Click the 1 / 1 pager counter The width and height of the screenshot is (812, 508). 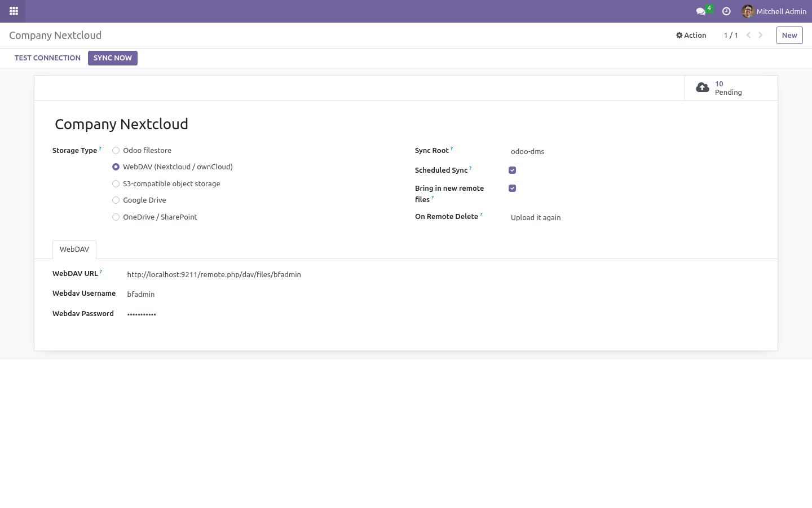[731, 35]
